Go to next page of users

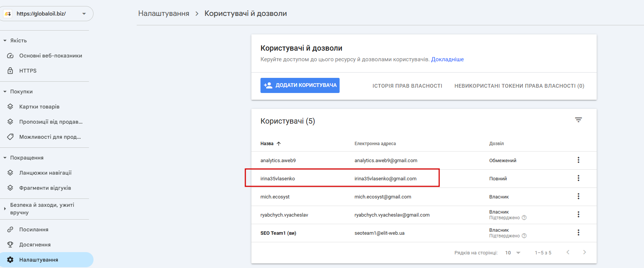coord(584,252)
